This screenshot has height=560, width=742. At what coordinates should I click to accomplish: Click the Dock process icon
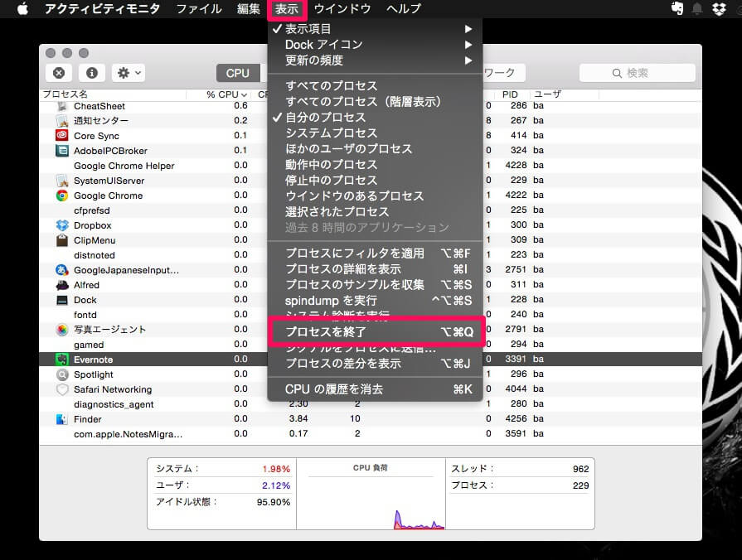(x=62, y=300)
